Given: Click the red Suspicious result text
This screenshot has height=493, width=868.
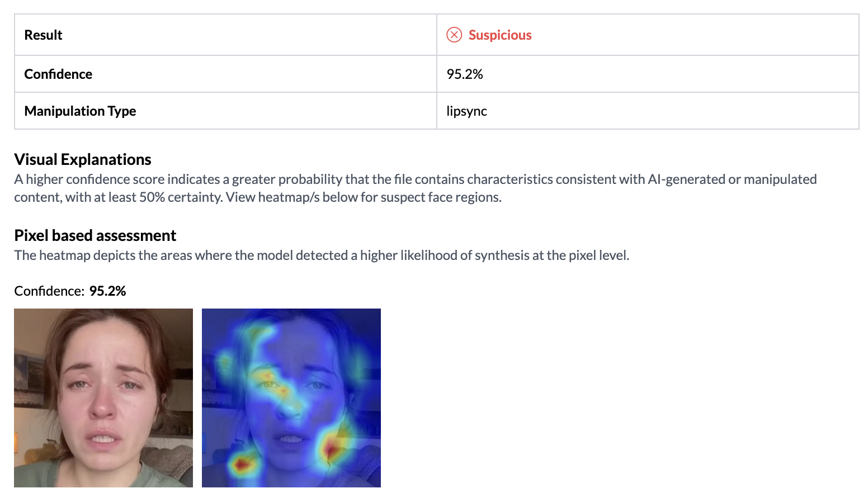Looking at the screenshot, I should click(x=500, y=35).
